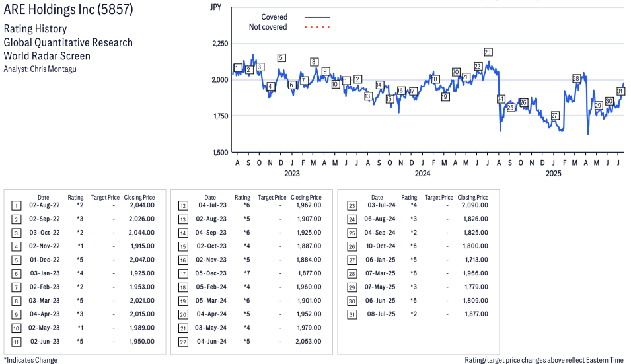Click the 'ARE Holdings Inc (5857)' title
631x364 pixels.
point(69,9)
